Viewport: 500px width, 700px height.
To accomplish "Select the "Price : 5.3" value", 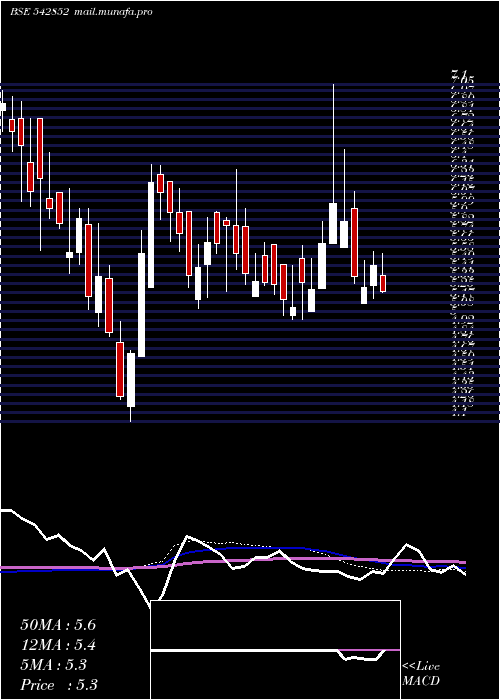I will (x=59, y=685).
